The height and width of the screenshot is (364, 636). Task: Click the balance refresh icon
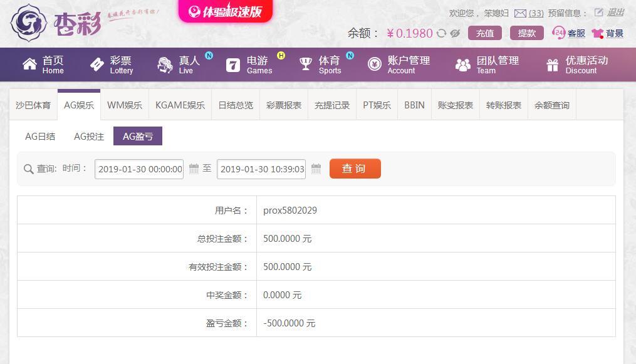[x=441, y=34]
